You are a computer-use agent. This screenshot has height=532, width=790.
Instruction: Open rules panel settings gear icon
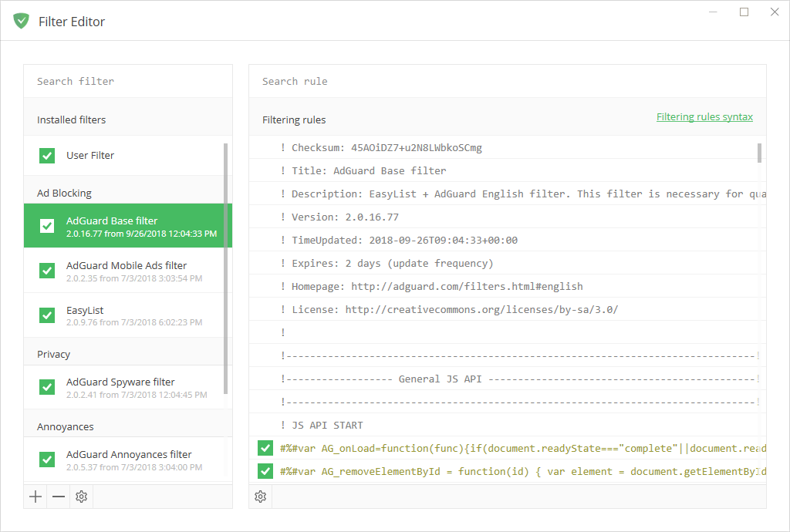point(261,497)
